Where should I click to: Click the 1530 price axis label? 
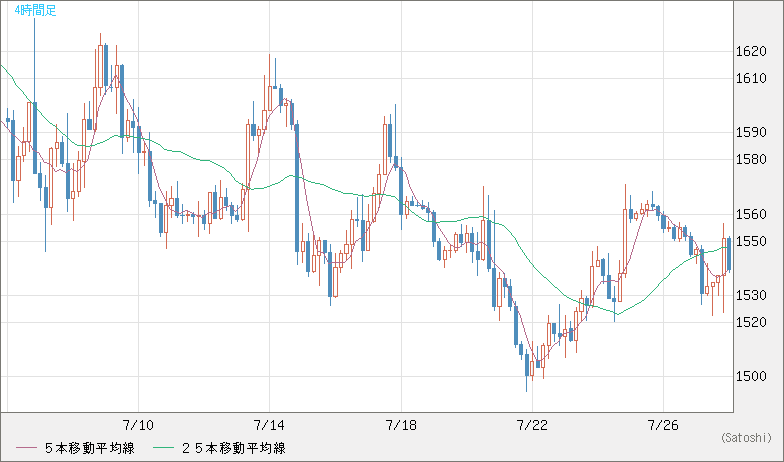(751, 295)
